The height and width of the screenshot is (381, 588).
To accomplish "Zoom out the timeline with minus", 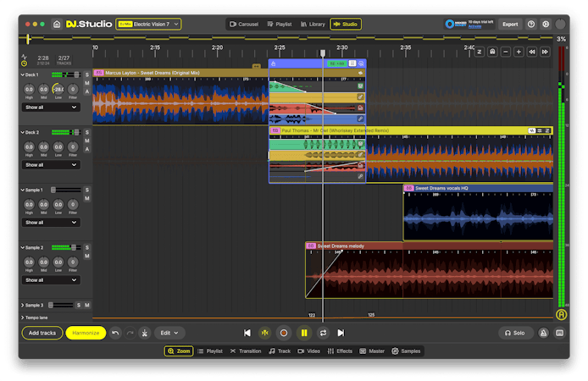I will click(x=506, y=52).
